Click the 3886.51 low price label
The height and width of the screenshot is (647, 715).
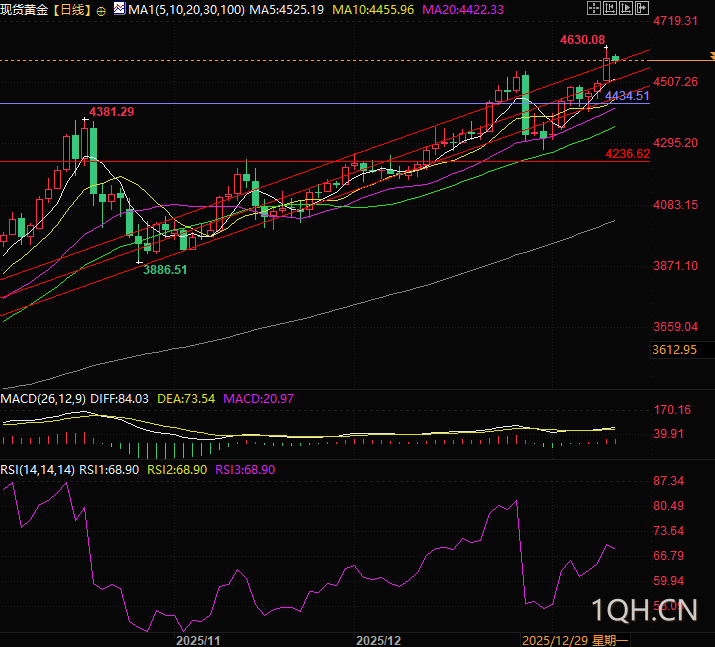click(x=165, y=270)
